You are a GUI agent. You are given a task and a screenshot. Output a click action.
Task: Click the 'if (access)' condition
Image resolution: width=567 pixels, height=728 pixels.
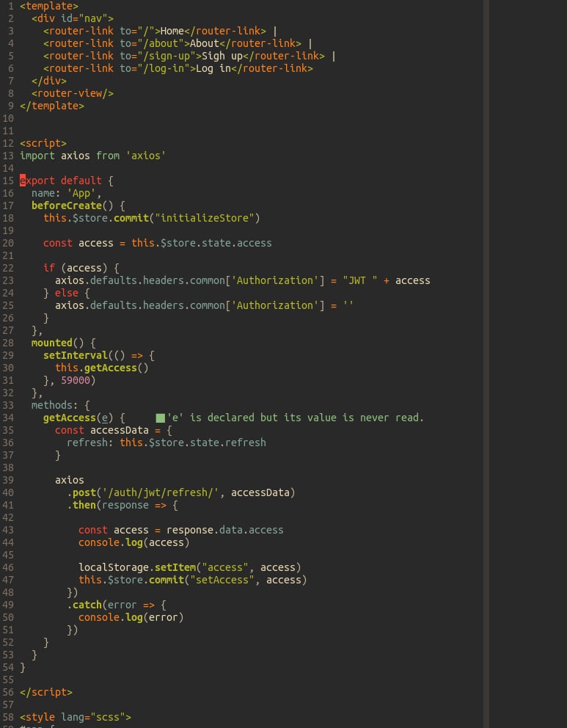click(x=75, y=268)
